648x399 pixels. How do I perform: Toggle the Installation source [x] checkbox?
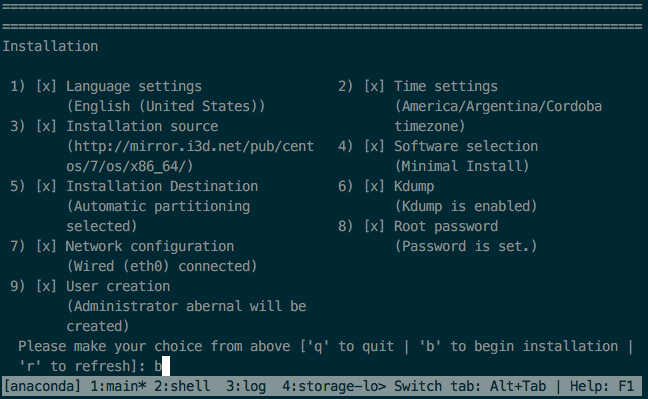click(x=46, y=126)
